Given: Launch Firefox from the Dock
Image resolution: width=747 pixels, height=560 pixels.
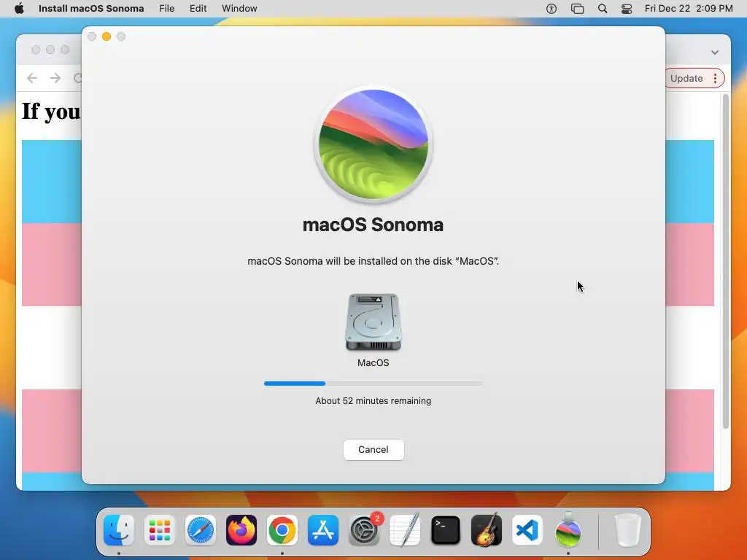Looking at the screenshot, I should pyautogui.click(x=241, y=530).
